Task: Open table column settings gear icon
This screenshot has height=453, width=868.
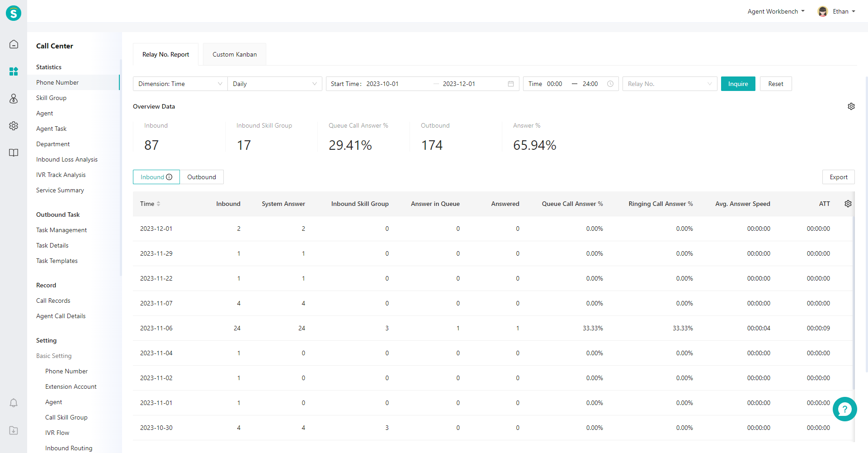Action: tap(848, 204)
